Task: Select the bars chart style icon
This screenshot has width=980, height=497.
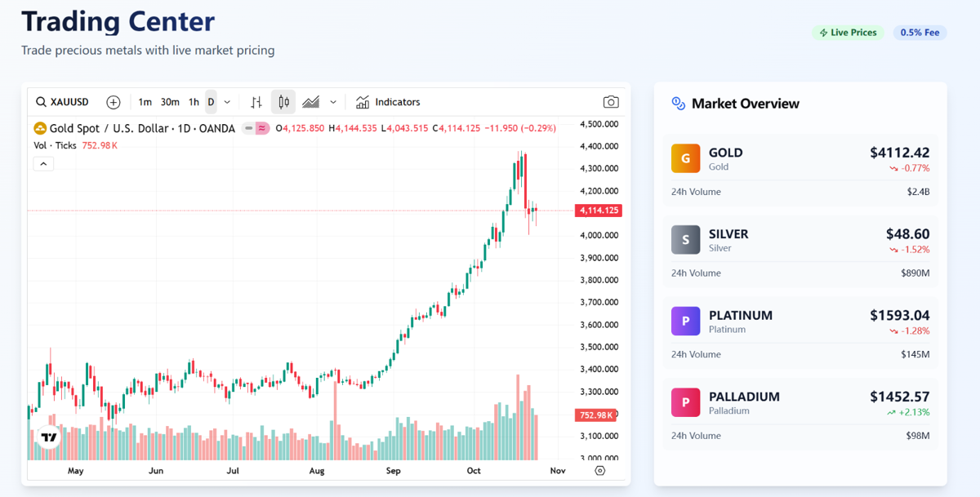Action: (x=256, y=102)
